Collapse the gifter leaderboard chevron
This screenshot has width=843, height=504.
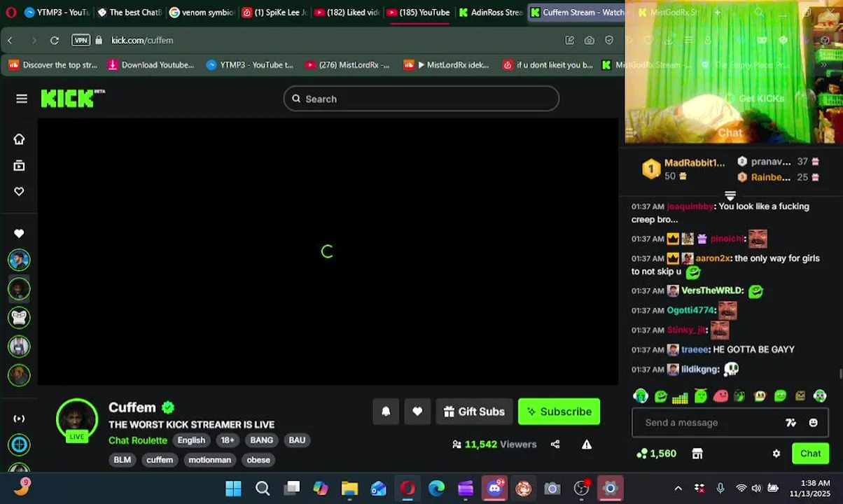click(x=730, y=195)
